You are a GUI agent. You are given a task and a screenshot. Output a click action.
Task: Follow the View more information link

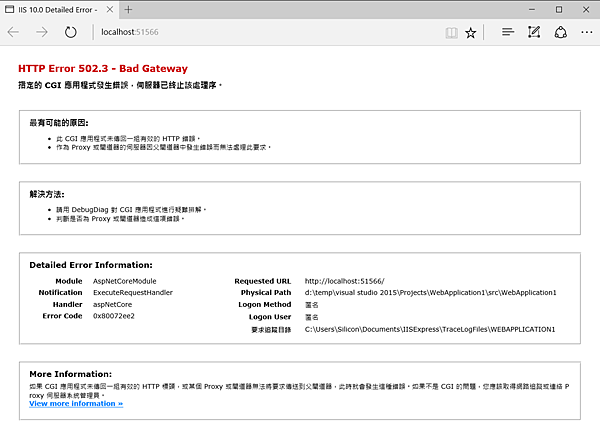coord(76,403)
